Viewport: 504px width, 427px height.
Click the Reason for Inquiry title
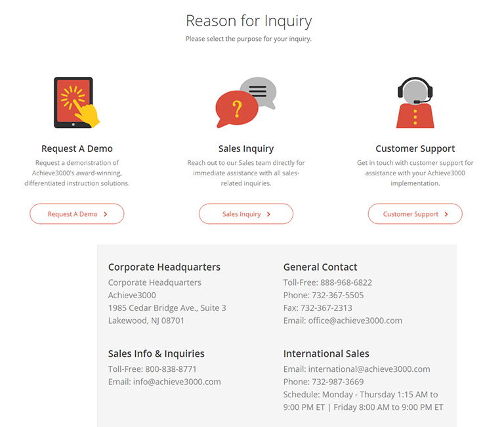tap(249, 21)
